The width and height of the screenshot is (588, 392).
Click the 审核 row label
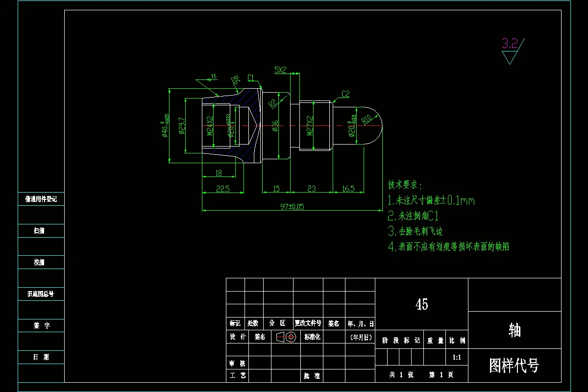[237, 364]
